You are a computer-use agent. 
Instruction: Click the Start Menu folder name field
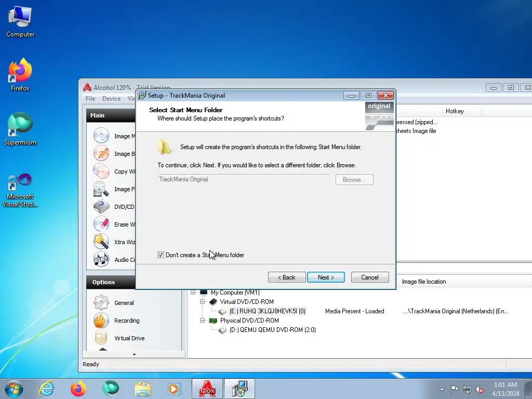click(x=244, y=179)
